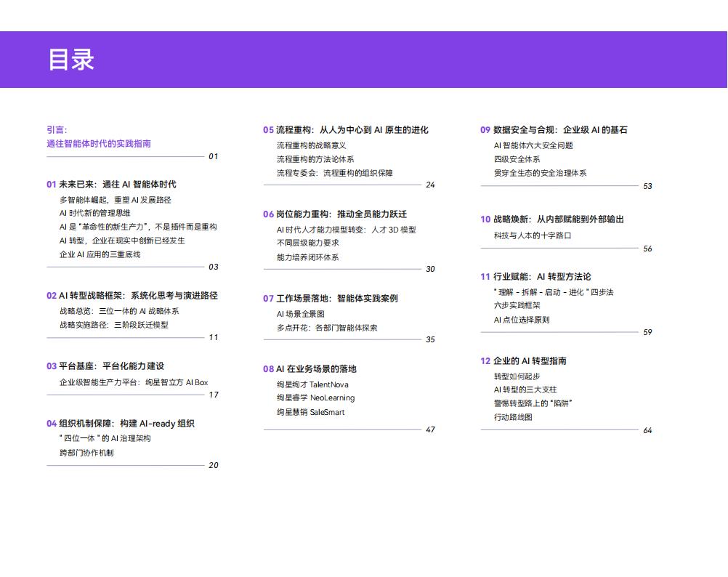Click the 流程重构的方法论体系 entry

315,159
